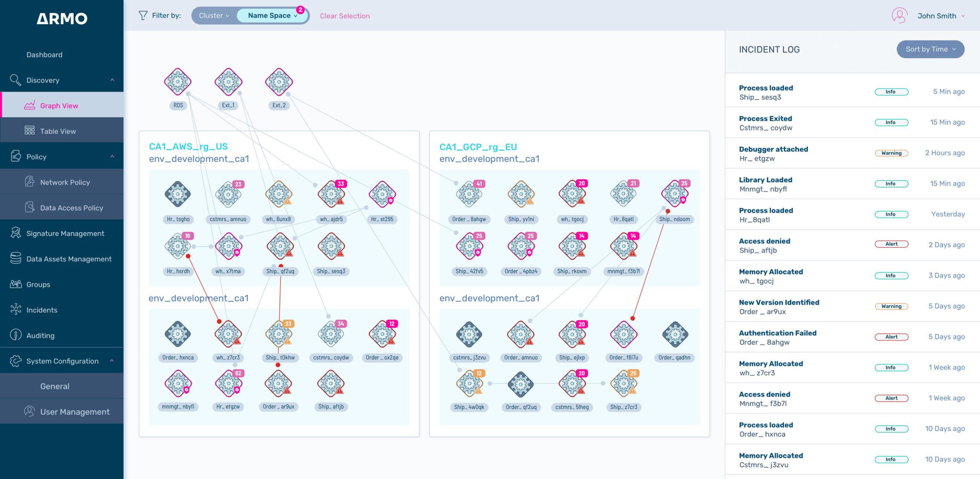Open Data Access Policy page
This screenshot has height=479, width=980.
62,208
